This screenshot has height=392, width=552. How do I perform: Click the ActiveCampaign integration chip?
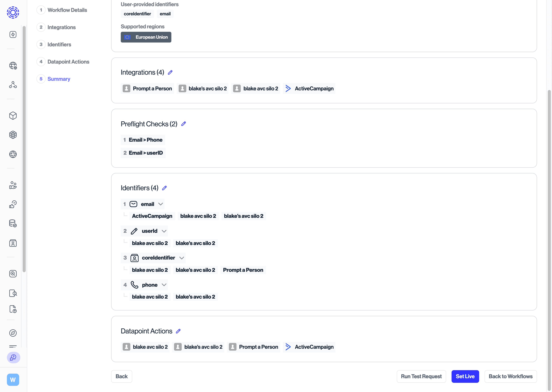309,88
